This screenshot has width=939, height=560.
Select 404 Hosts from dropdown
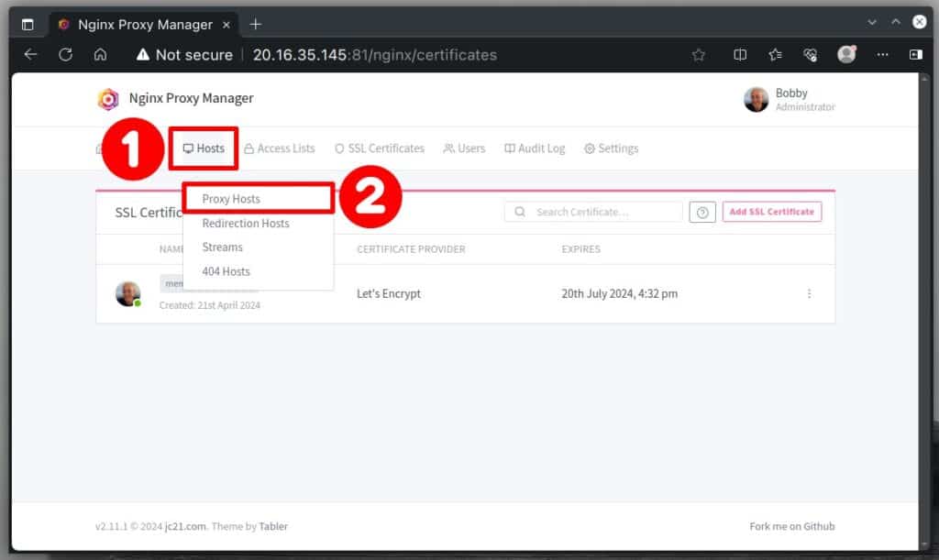click(x=258, y=271)
